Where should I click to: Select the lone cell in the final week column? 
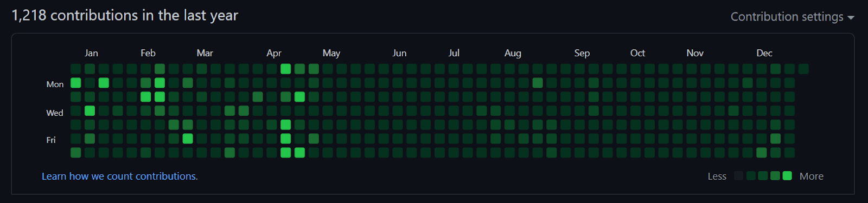click(x=803, y=69)
